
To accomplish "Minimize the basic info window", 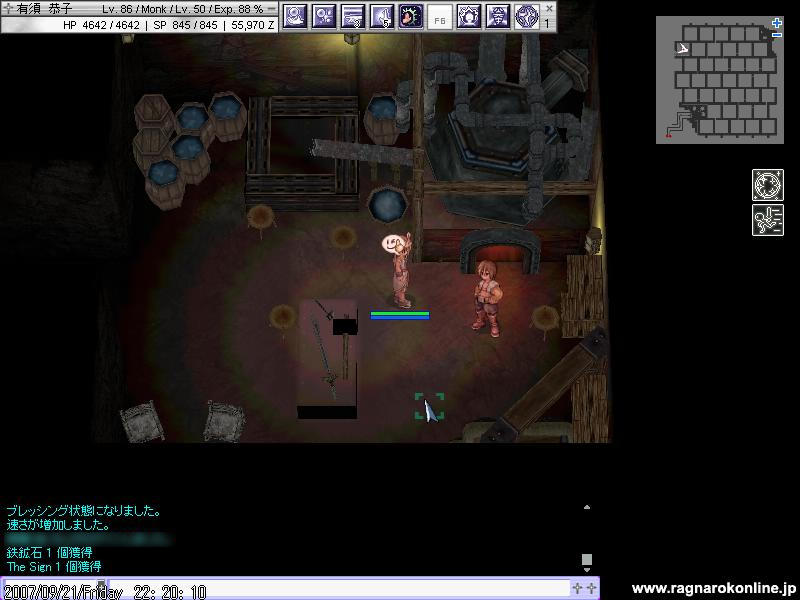I will (x=271, y=9).
